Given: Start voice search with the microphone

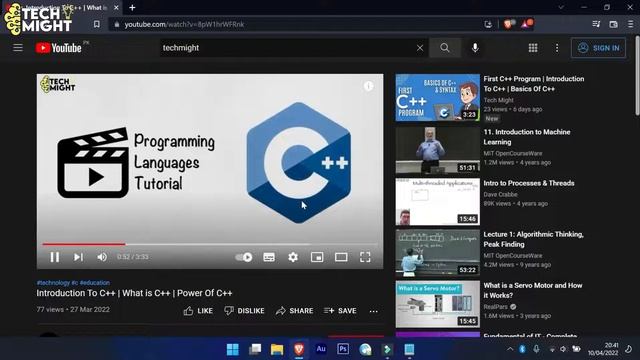Looking at the screenshot, I should coord(475,48).
